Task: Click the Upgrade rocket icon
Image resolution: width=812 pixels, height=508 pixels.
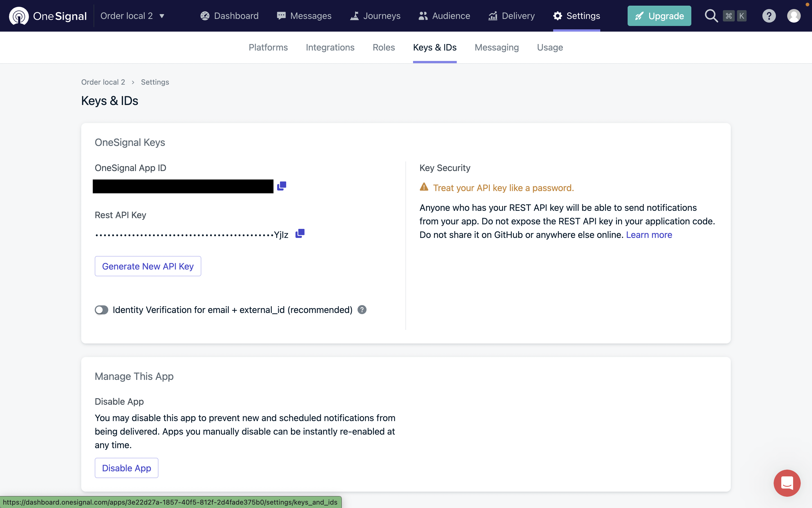Action: tap(639, 16)
